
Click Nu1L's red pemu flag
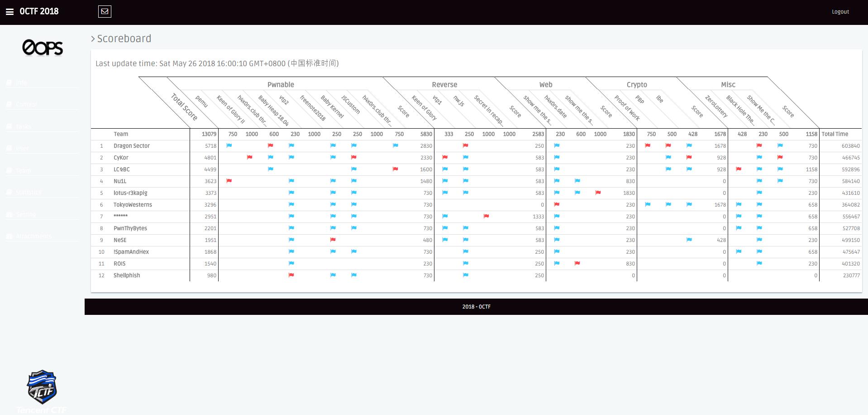point(229,181)
